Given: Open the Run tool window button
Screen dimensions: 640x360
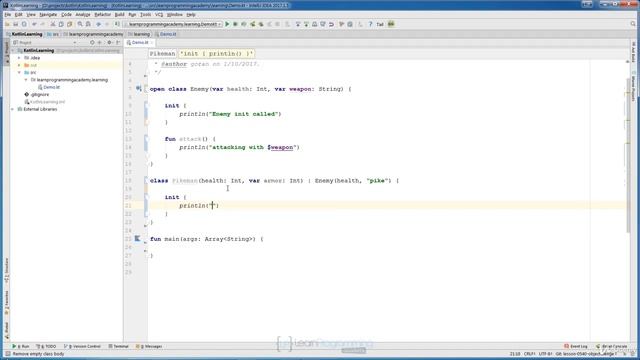Looking at the screenshot, I should point(21,346).
